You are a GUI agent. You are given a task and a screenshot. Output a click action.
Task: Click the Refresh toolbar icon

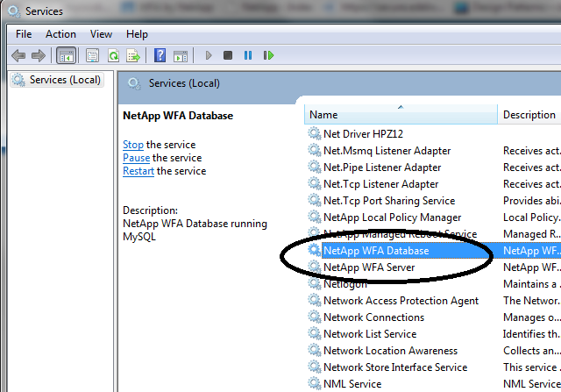coord(113,55)
